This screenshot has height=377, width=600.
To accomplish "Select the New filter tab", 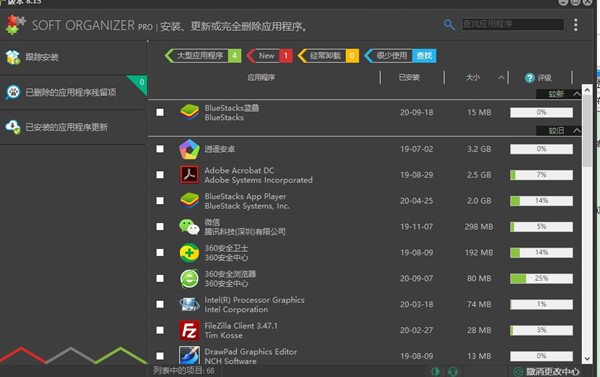I will point(270,56).
